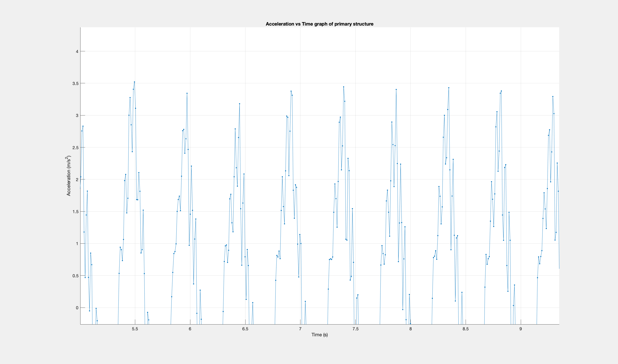Image resolution: width=618 pixels, height=364 pixels.
Task: Click the x-axis tick label 7
Action: click(x=300, y=329)
